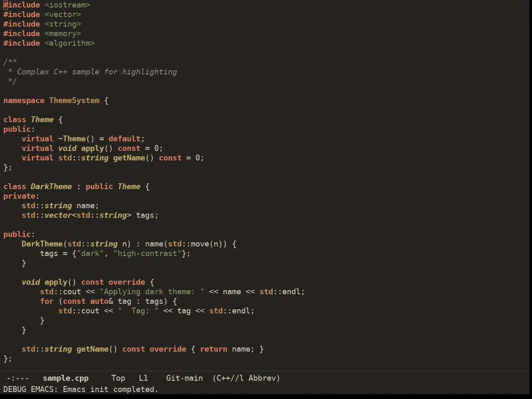Click the 'default' keyword
The image size is (532, 399).
pos(125,139)
